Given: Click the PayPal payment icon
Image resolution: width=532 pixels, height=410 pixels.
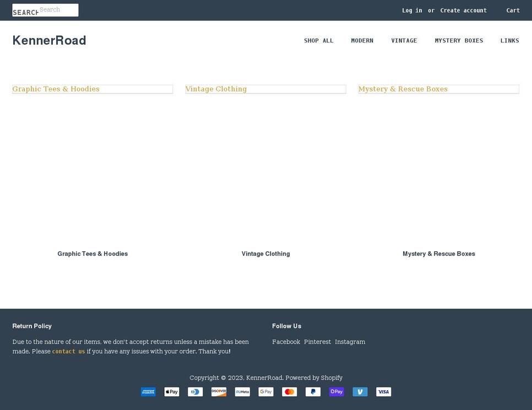Looking at the screenshot, I should (313, 392).
